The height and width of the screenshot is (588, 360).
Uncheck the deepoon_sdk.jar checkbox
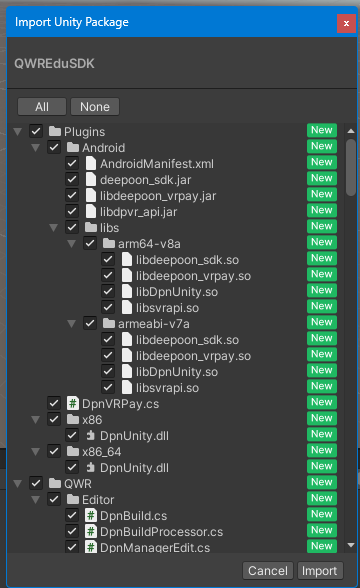tap(72, 179)
